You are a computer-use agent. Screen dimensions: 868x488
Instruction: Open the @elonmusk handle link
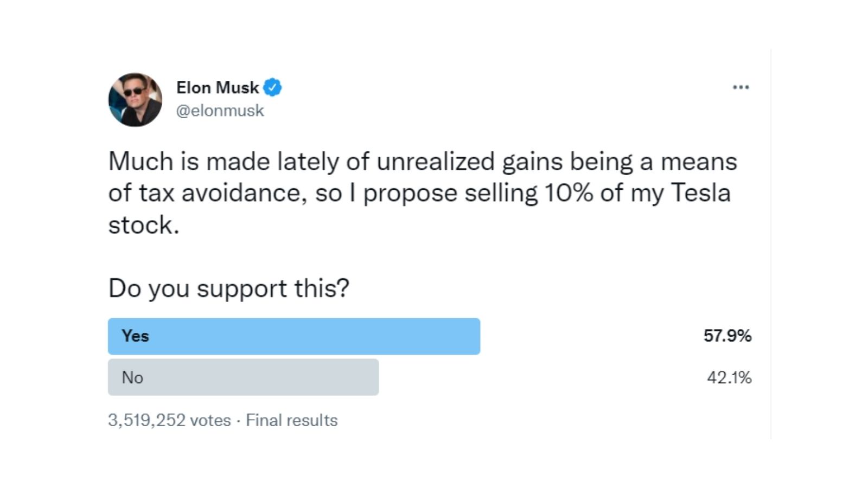[220, 111]
